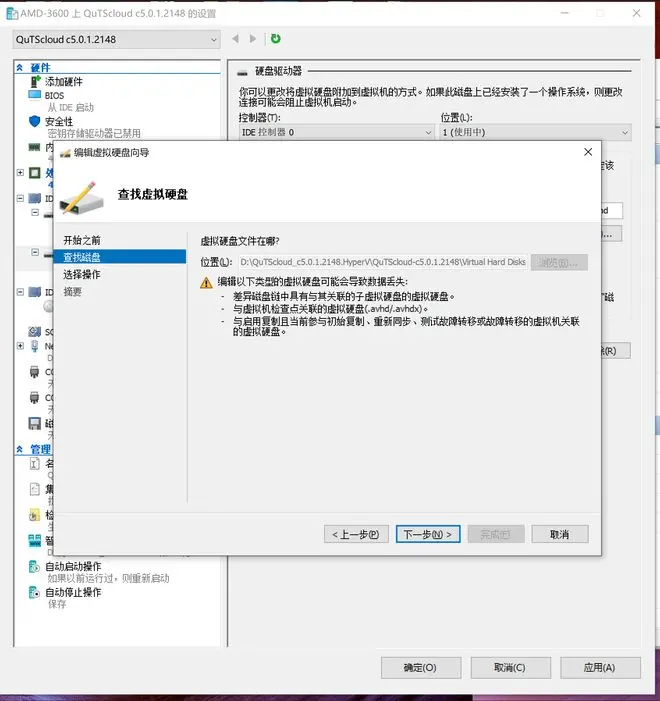
Task: Select 添加硬件 in hardware tree
Action: pos(63,81)
